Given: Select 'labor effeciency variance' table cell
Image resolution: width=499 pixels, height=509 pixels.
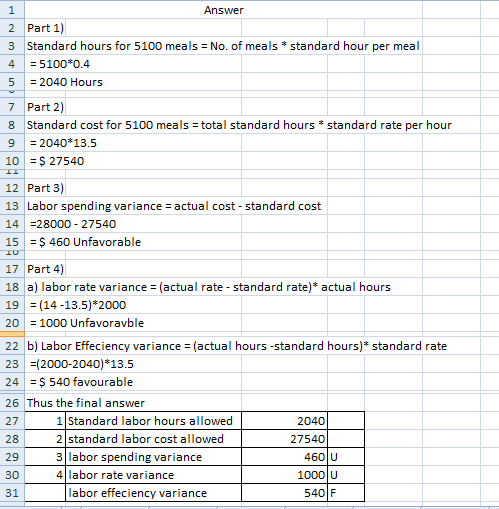Looking at the screenshot, I should (153, 493).
